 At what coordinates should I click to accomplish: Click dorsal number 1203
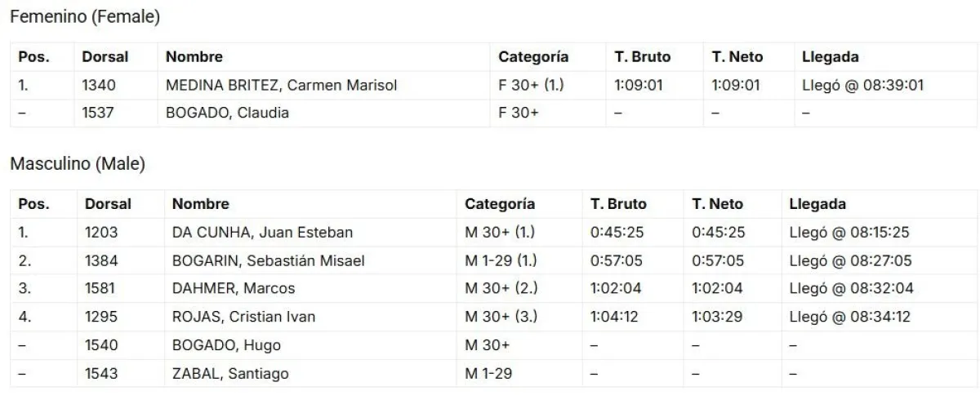[101, 232]
